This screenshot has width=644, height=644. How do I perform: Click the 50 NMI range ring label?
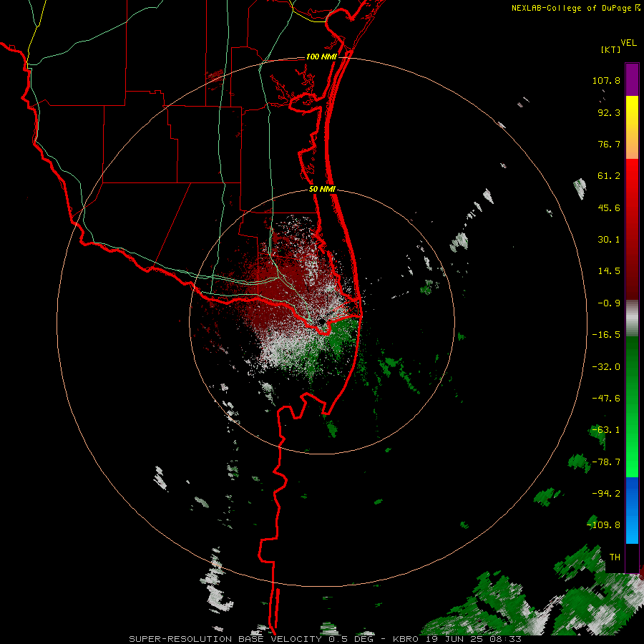(x=322, y=190)
